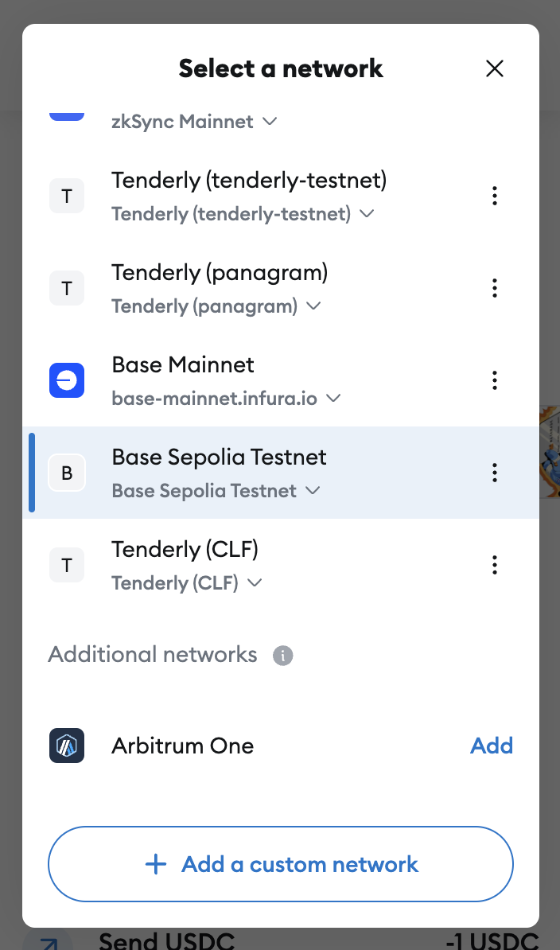Open options menu for Tenderly (panagram)
560x950 pixels.
coord(495,288)
